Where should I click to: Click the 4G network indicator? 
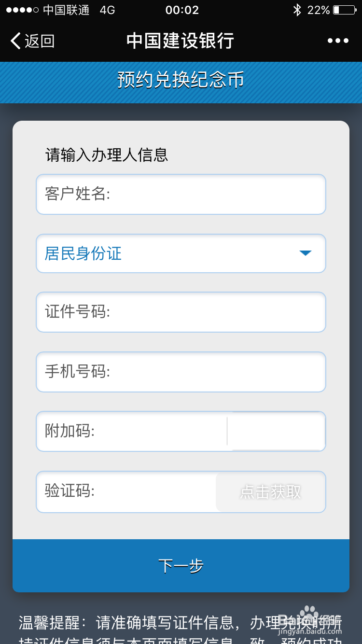point(107,9)
